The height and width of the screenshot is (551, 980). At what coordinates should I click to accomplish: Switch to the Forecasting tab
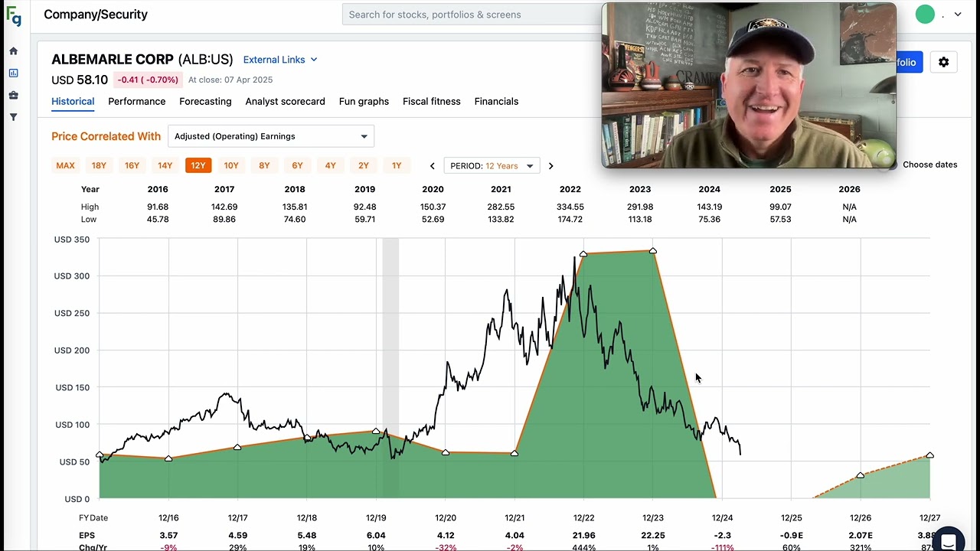point(205,101)
